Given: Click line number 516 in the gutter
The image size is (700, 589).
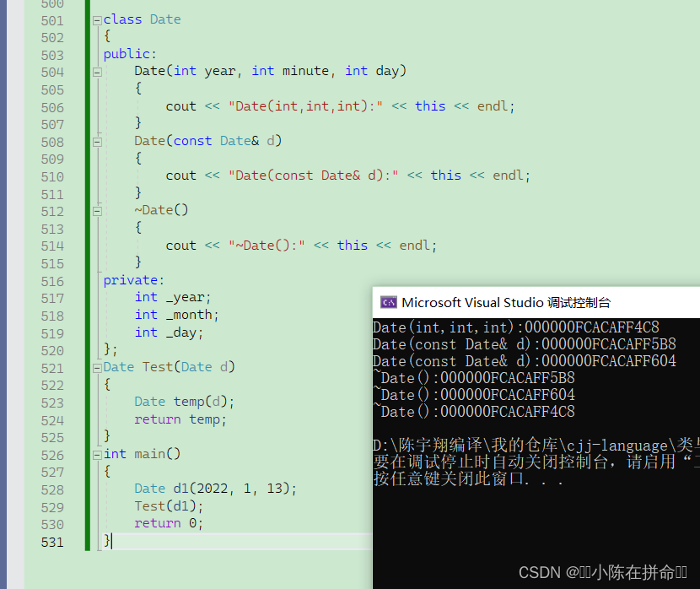Looking at the screenshot, I should tap(52, 282).
